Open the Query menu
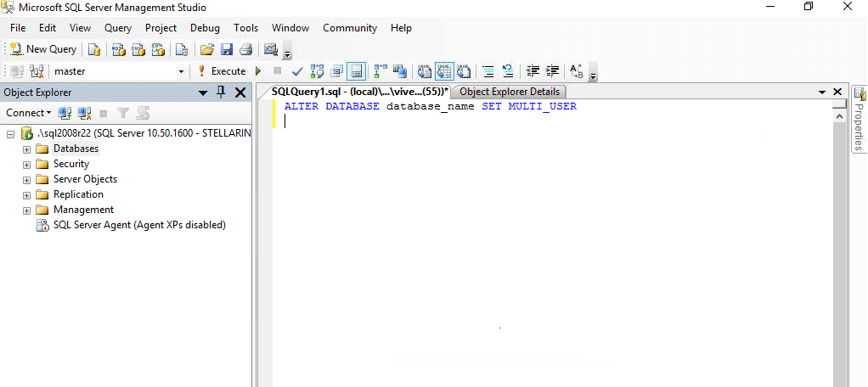Viewport: 868px width, 387px height. (x=118, y=28)
